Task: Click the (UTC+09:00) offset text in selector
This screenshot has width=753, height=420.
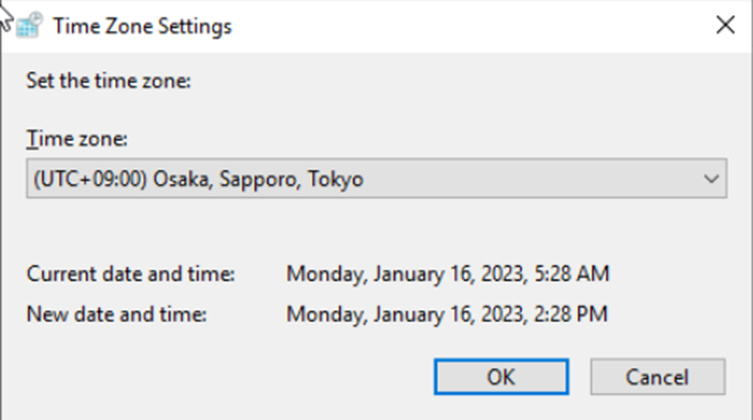Action: tap(89, 180)
